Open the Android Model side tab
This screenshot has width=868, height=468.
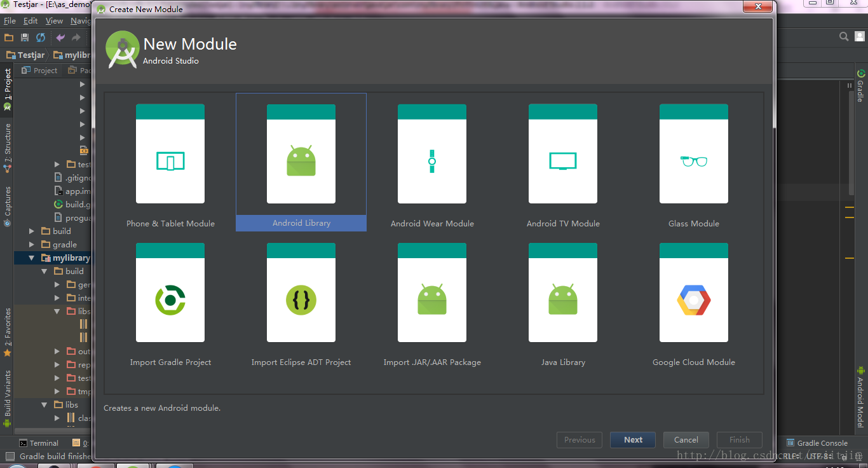(860, 396)
